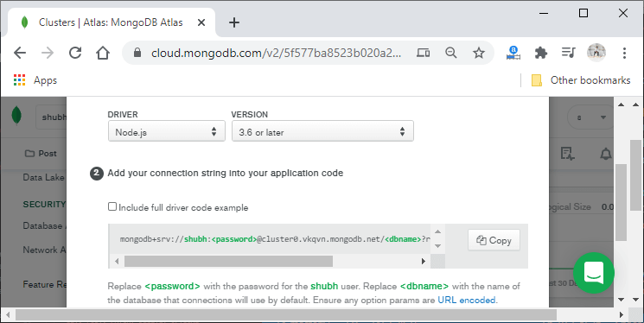The height and width of the screenshot is (323, 644).
Task: Open the cast/device icon in address bar
Action: (423, 53)
